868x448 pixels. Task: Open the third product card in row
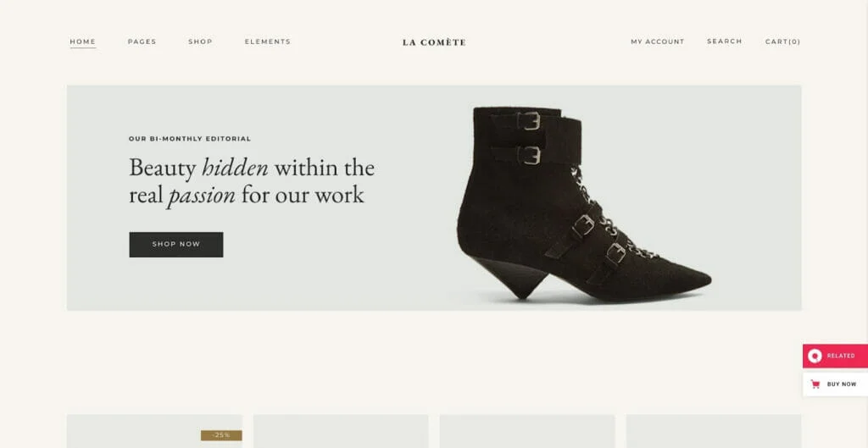point(527,431)
